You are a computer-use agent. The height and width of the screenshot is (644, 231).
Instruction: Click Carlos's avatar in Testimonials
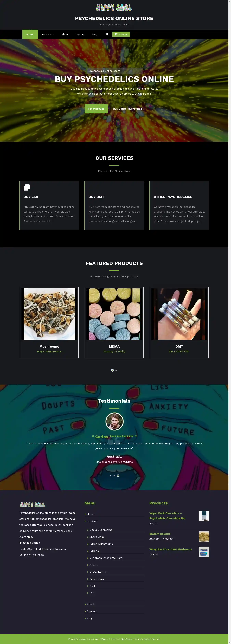[x=114, y=422]
